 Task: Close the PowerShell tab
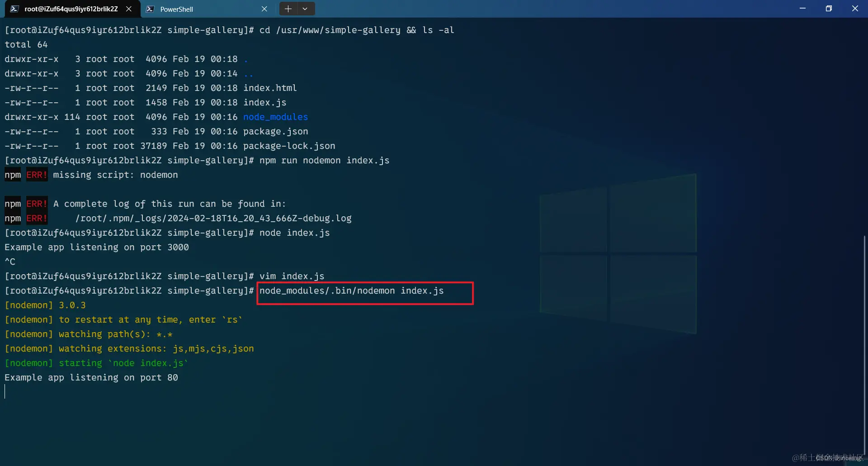click(264, 9)
